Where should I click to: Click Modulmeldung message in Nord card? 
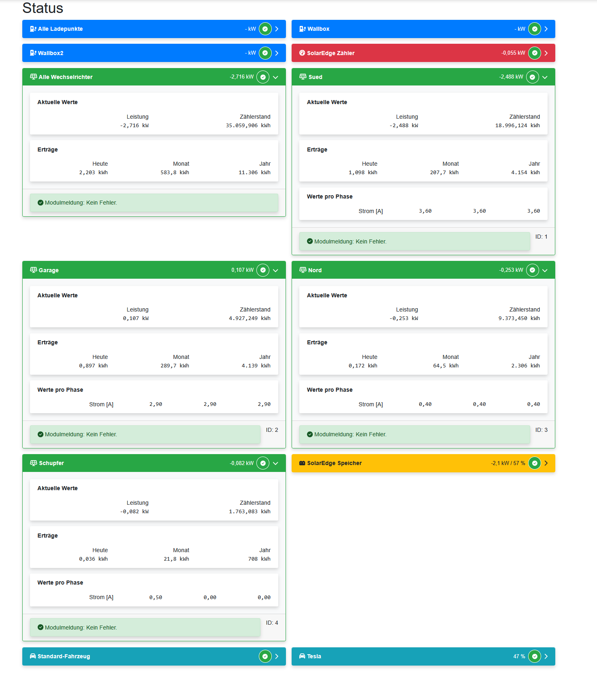click(415, 434)
